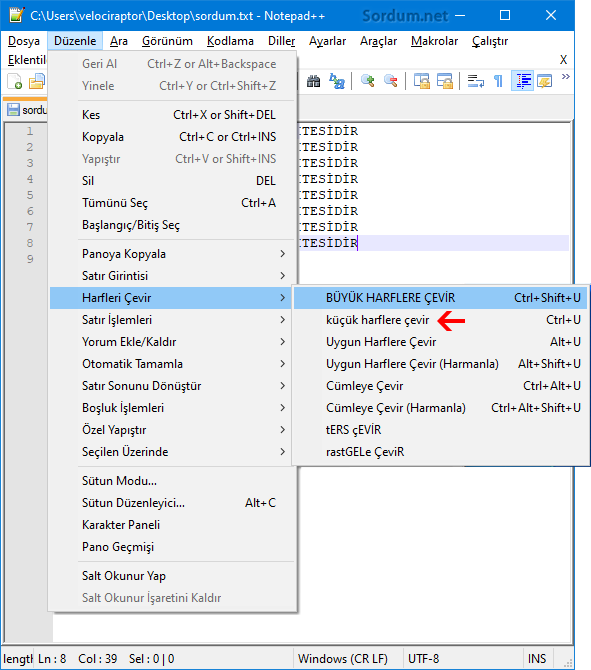The width and height of the screenshot is (591, 670).
Task: Click the Find binoculars icon
Action: [314, 81]
